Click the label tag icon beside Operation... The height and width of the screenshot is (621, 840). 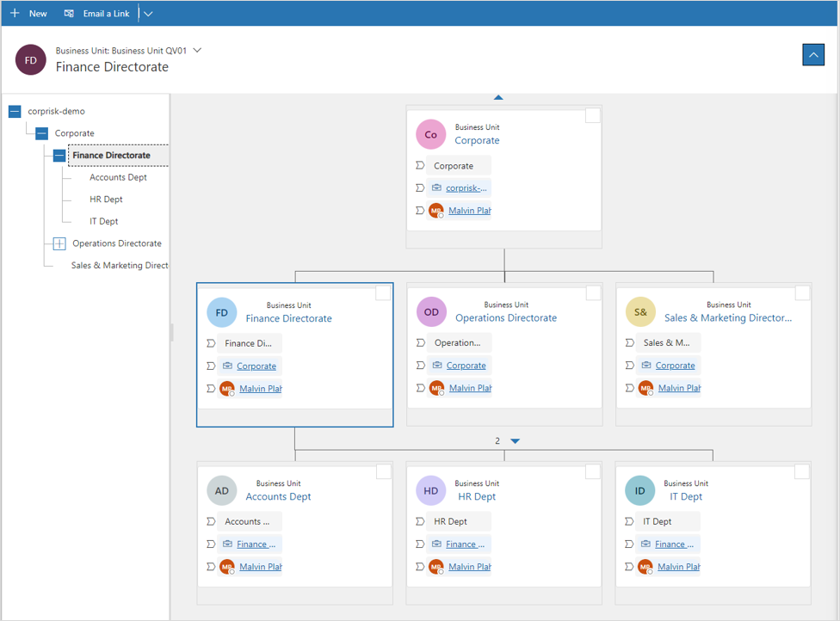coord(421,342)
